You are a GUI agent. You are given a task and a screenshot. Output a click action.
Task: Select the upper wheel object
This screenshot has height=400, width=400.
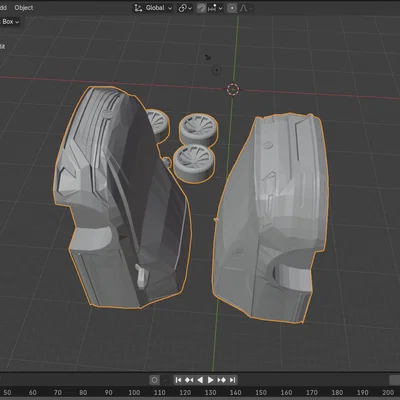(x=199, y=129)
